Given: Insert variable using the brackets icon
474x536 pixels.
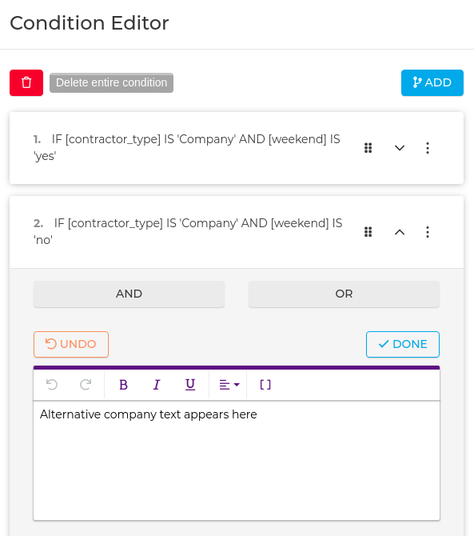Looking at the screenshot, I should point(265,385).
